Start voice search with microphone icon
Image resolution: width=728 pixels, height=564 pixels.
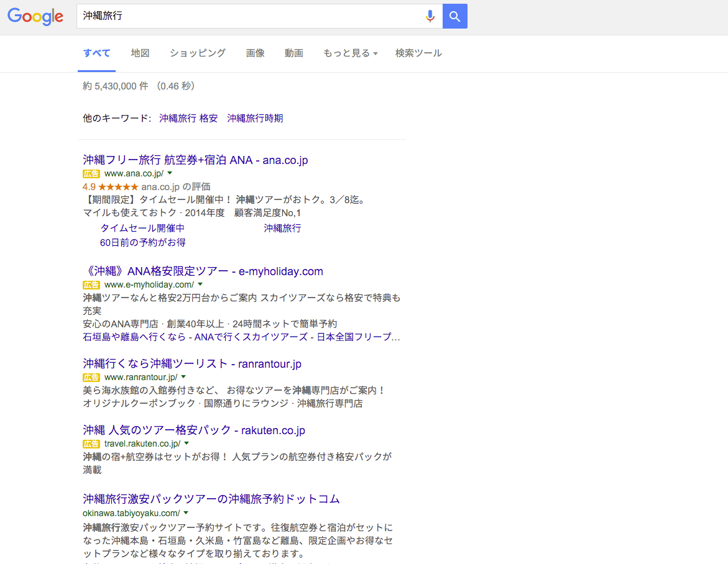[430, 16]
